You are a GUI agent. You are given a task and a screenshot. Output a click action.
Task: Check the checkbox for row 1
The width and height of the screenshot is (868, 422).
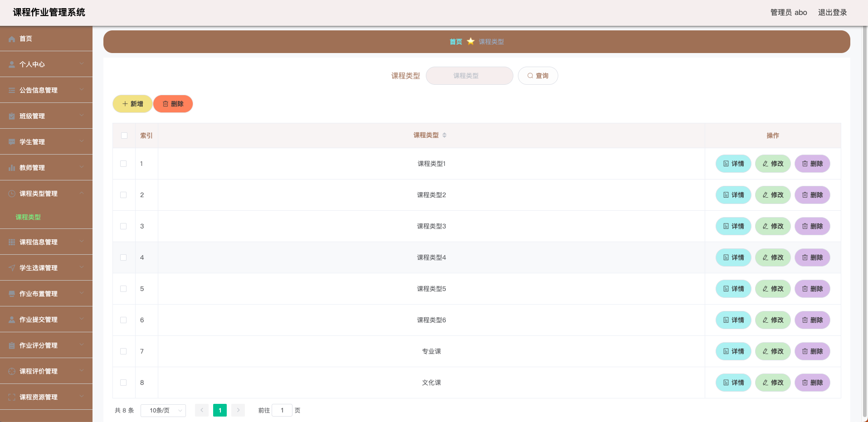[x=123, y=164]
